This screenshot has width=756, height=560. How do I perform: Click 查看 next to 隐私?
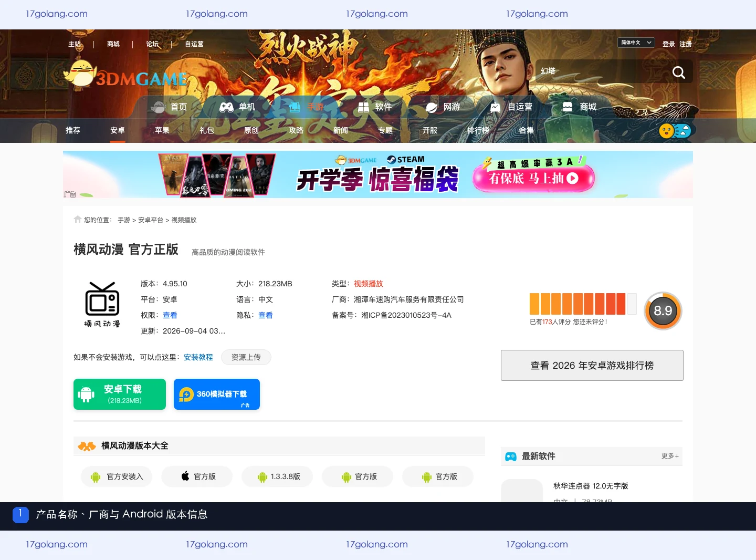click(266, 315)
